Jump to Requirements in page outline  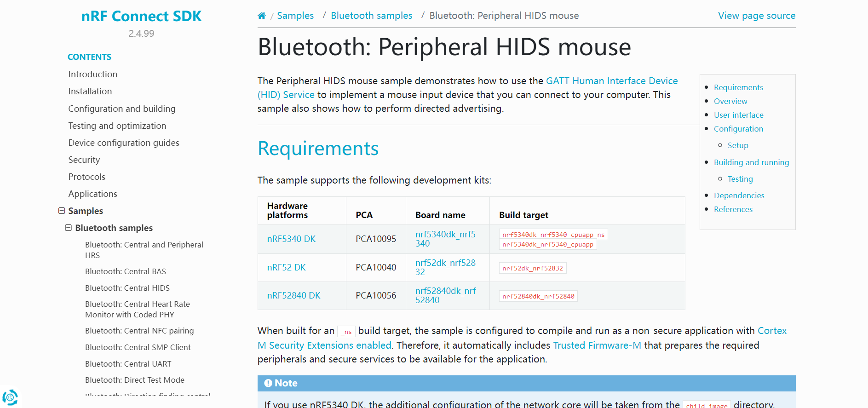click(738, 87)
